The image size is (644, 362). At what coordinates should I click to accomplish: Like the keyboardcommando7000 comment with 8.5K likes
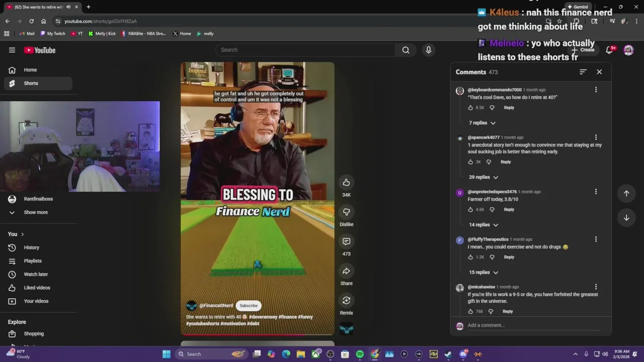pyautogui.click(x=470, y=108)
